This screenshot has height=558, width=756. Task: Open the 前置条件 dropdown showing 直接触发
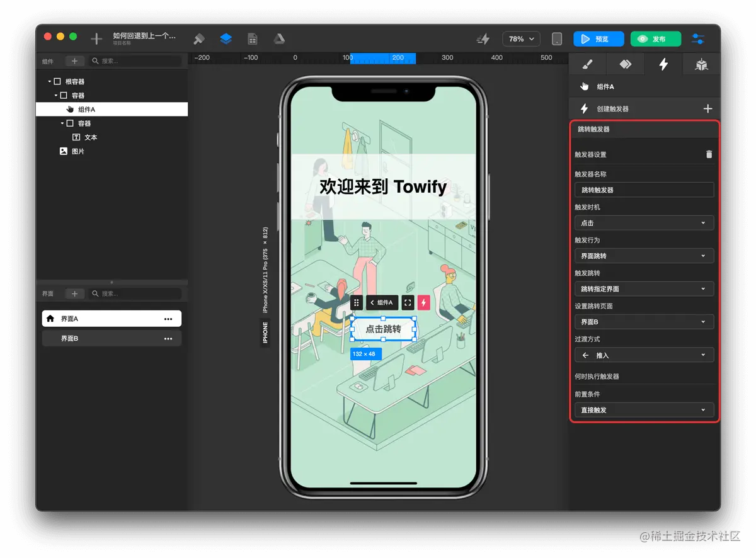[x=644, y=410]
